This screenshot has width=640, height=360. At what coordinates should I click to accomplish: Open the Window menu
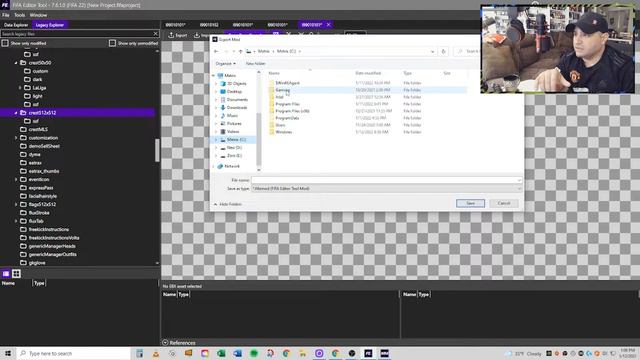click(38, 15)
